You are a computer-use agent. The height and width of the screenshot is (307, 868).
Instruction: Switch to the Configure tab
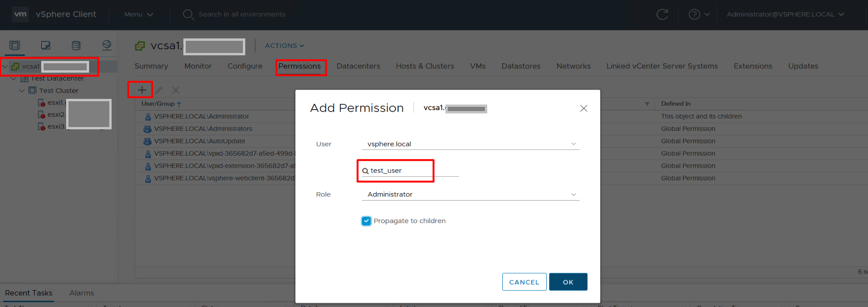(245, 66)
